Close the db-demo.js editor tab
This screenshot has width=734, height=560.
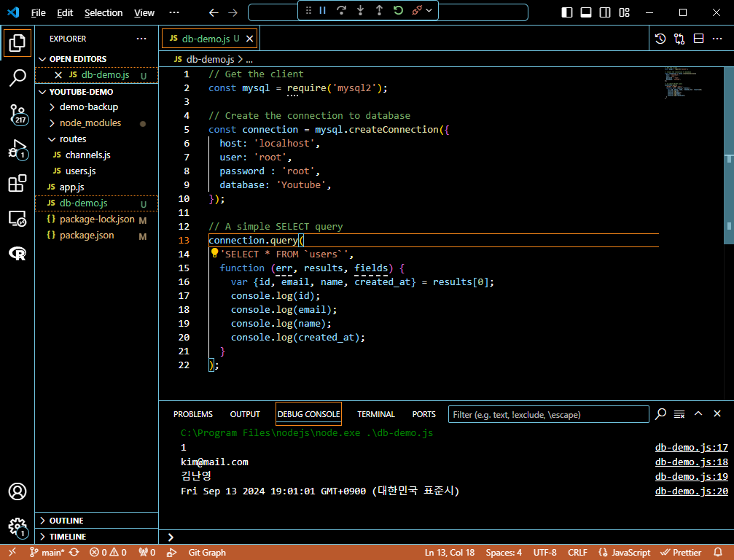coord(250,39)
